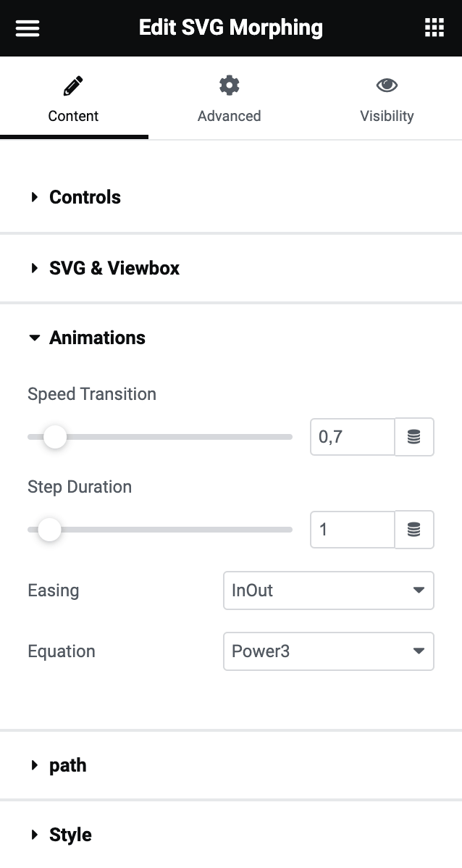Open the widgets grid panel

tap(434, 28)
